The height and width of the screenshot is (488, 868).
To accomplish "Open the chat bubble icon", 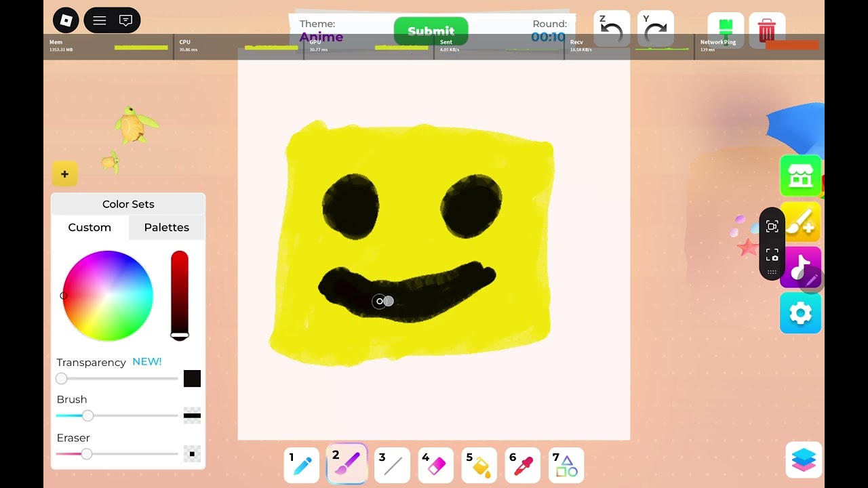I will click(125, 20).
